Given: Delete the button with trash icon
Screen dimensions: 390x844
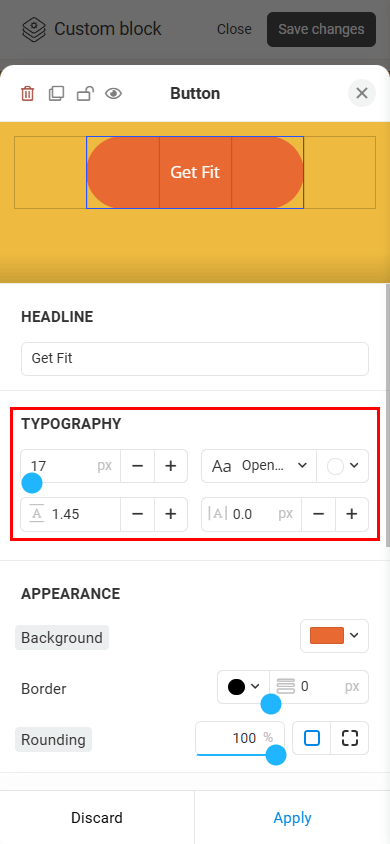Looking at the screenshot, I should pyautogui.click(x=27, y=94).
